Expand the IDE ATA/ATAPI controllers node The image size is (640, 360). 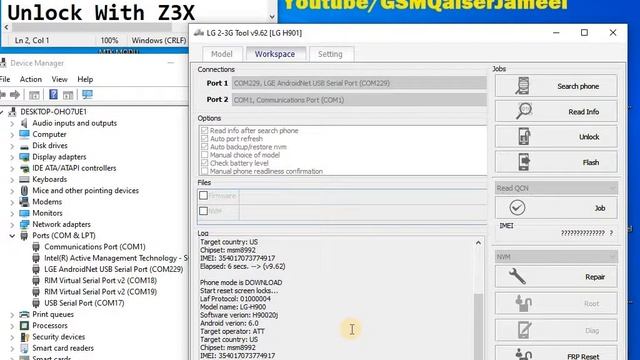tap(12, 168)
